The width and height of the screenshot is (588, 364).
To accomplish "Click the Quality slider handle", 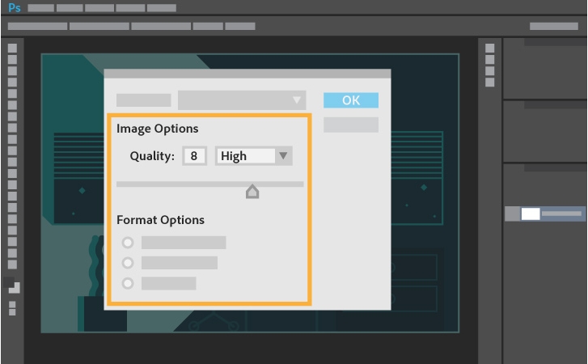I will click(252, 192).
